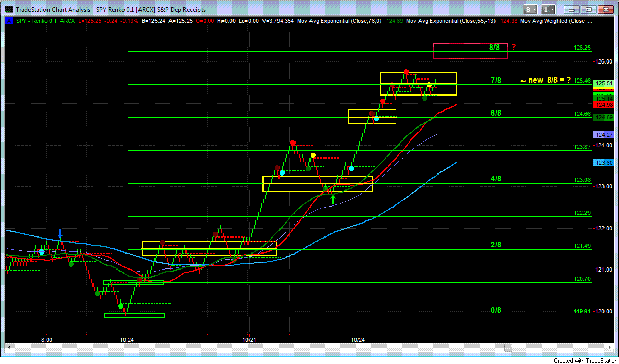Click the 120.70 level price label
619x364 pixels.
[x=582, y=279]
